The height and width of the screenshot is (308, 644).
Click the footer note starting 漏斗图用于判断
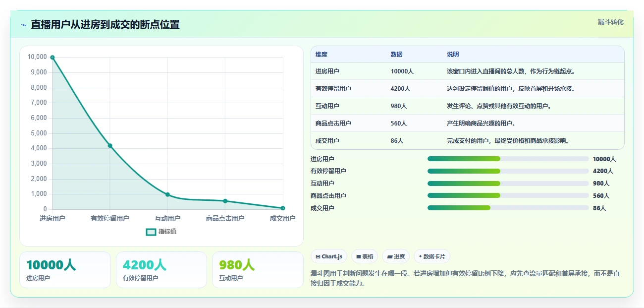(x=465, y=279)
